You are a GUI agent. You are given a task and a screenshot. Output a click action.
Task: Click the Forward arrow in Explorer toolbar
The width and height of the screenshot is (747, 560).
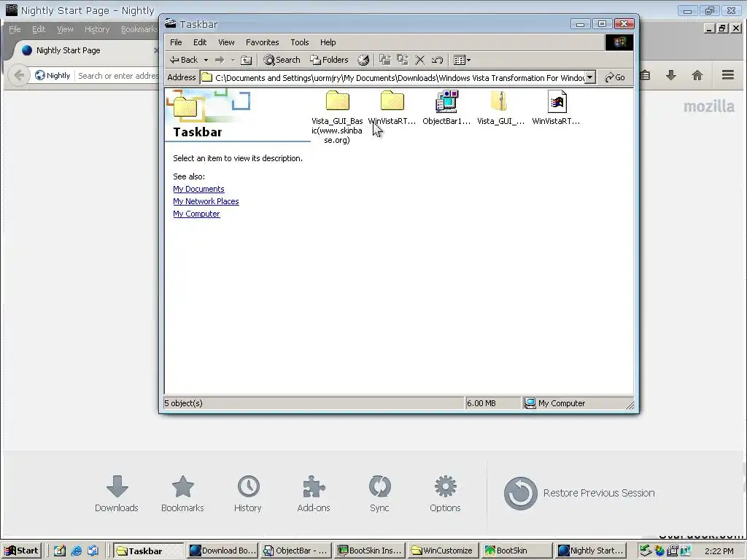point(220,60)
